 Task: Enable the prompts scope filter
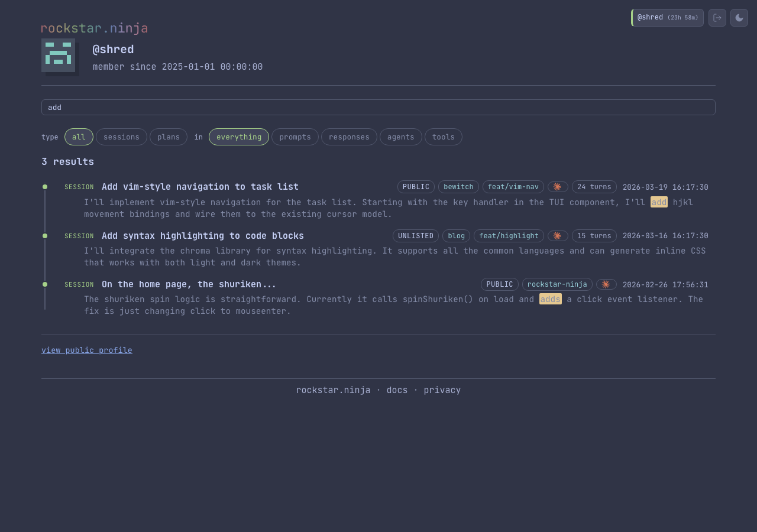pyautogui.click(x=295, y=137)
